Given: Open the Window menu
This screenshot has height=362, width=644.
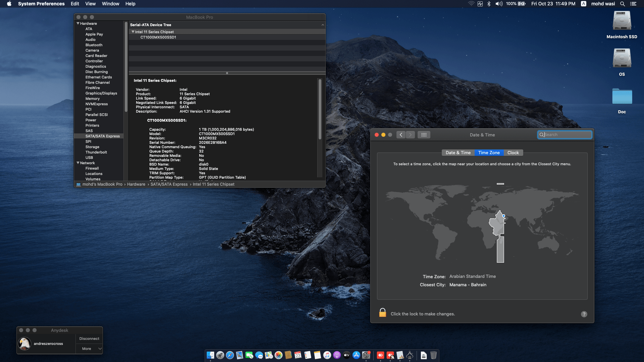Looking at the screenshot, I should [110, 4].
